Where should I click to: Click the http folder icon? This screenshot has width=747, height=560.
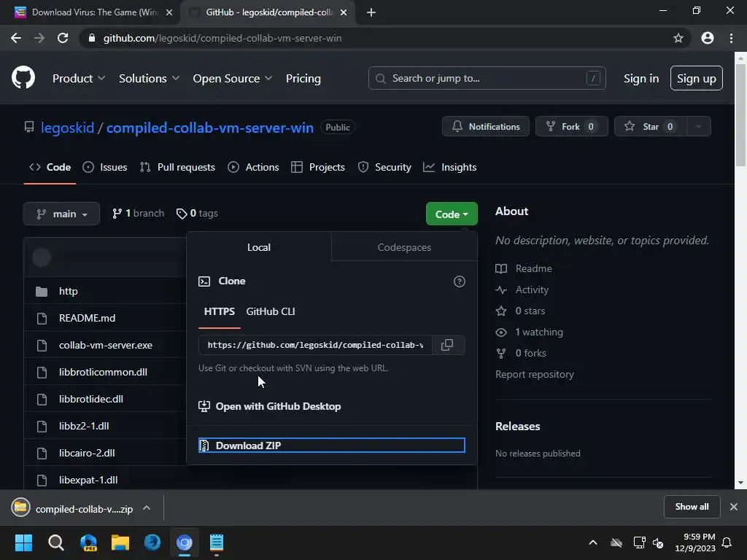(x=42, y=292)
